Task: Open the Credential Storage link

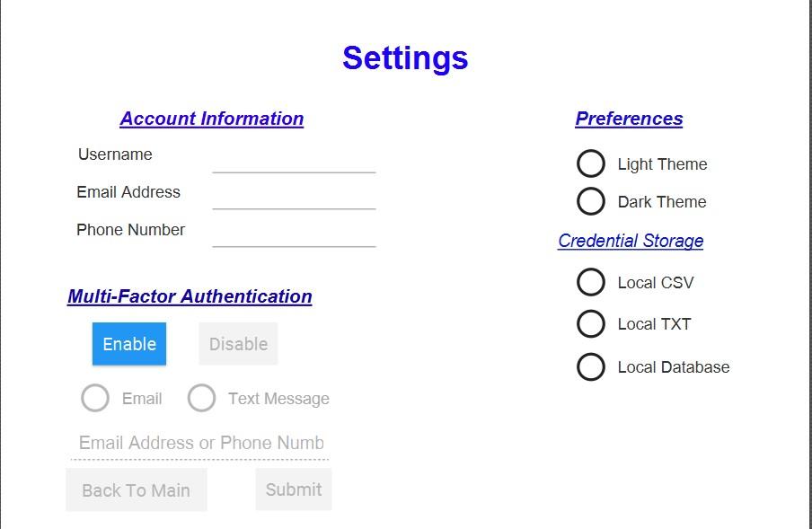Action: click(x=631, y=241)
